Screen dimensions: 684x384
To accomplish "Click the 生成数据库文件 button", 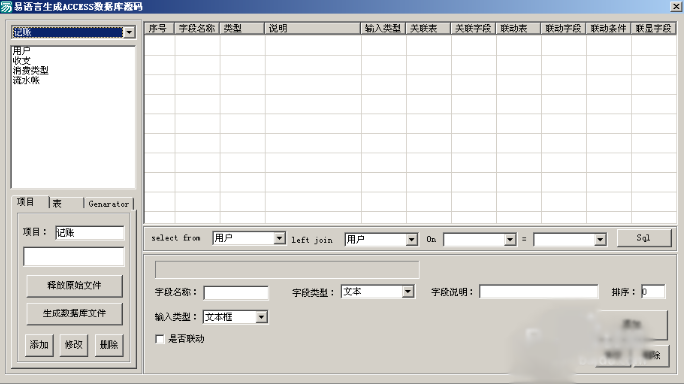I will click(x=74, y=313).
